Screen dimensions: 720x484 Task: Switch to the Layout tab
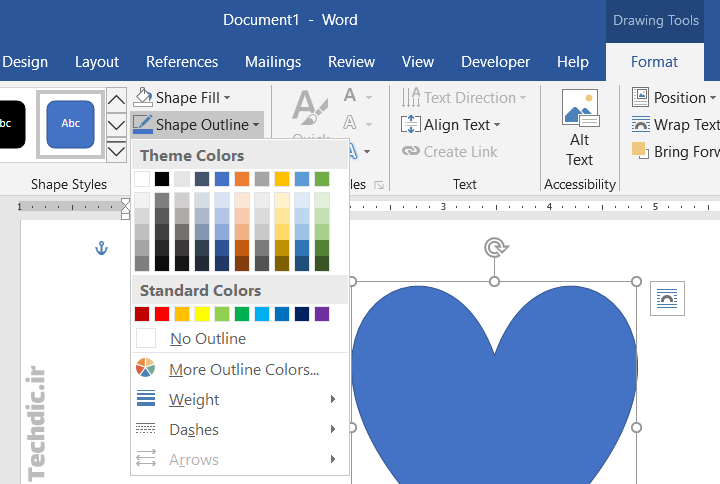click(97, 62)
